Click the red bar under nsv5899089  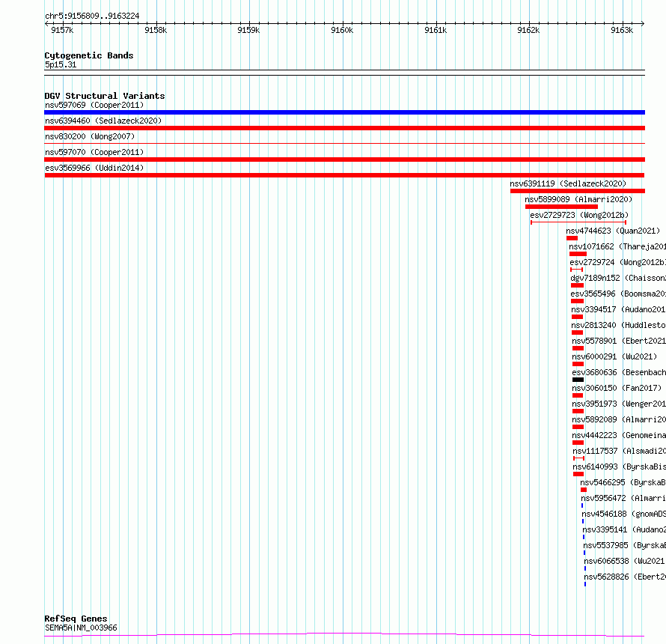561,207
